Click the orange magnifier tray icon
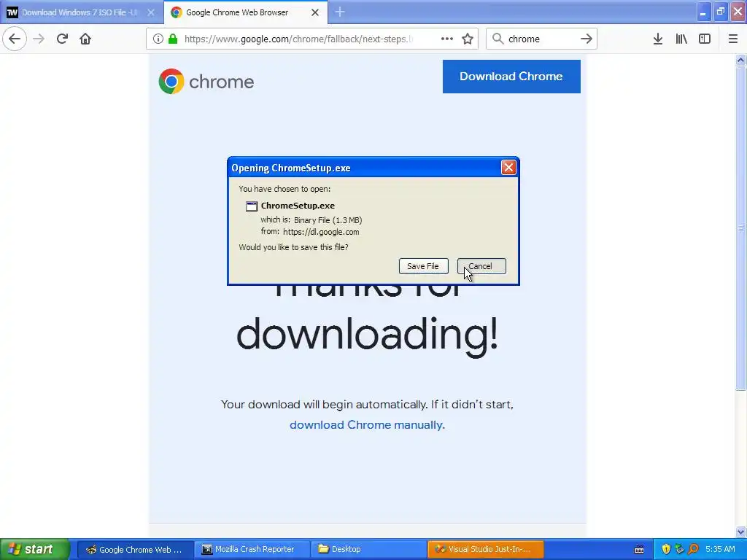This screenshot has height=560, width=747. [693, 549]
